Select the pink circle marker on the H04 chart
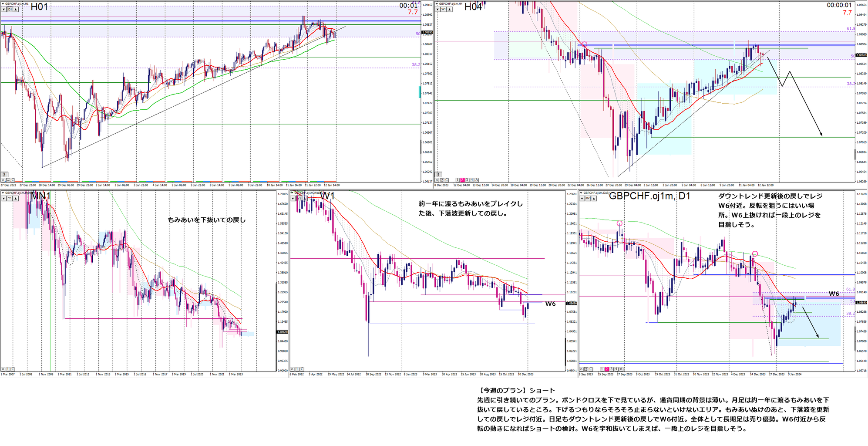868x446 pixels. 585,44
